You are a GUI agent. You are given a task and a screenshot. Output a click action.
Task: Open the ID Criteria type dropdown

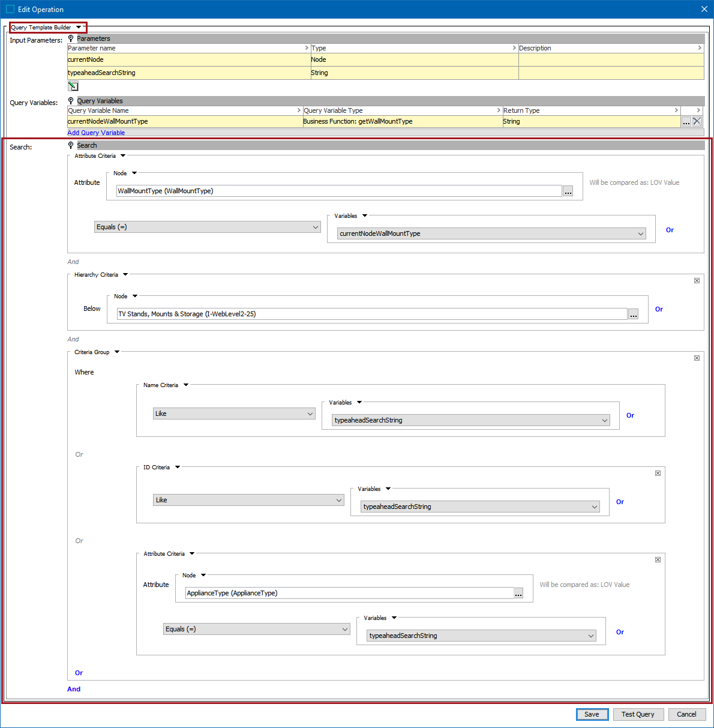(x=178, y=467)
